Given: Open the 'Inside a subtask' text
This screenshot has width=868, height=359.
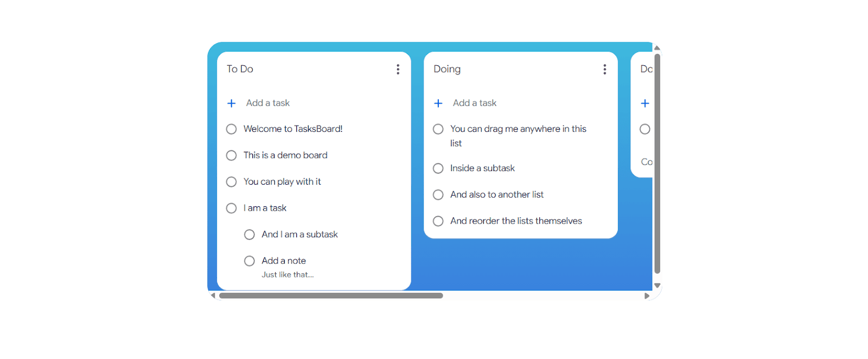Looking at the screenshot, I should (482, 168).
